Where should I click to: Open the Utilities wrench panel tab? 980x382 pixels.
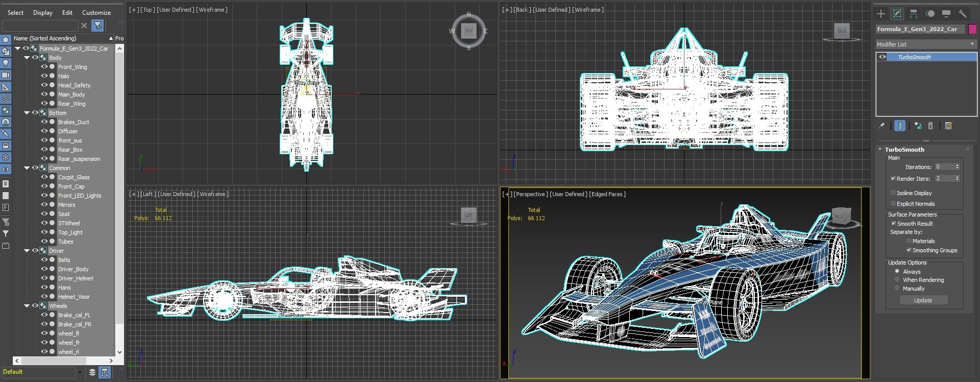click(x=963, y=14)
